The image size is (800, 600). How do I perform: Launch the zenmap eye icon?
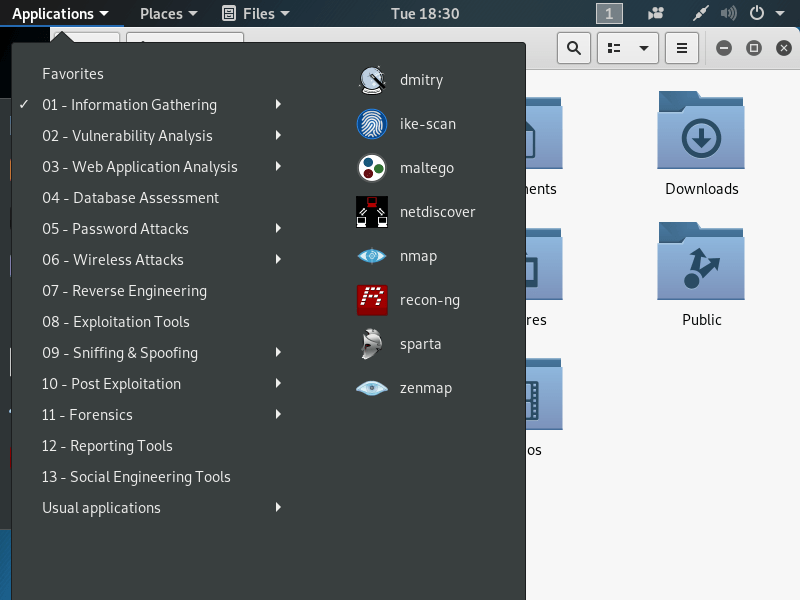coord(372,388)
